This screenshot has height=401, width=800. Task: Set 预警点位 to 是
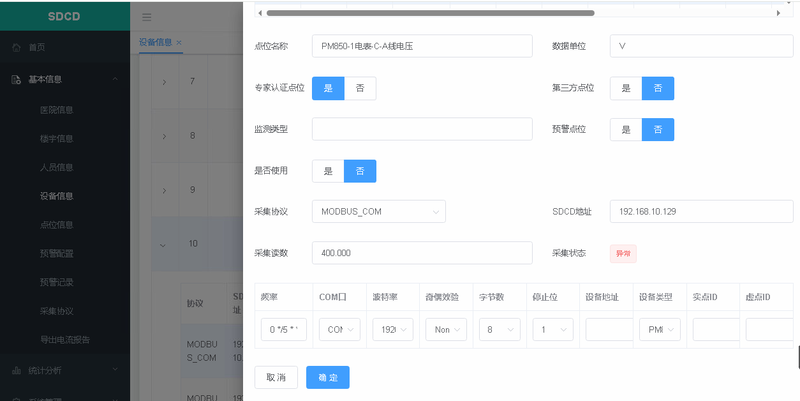(626, 130)
